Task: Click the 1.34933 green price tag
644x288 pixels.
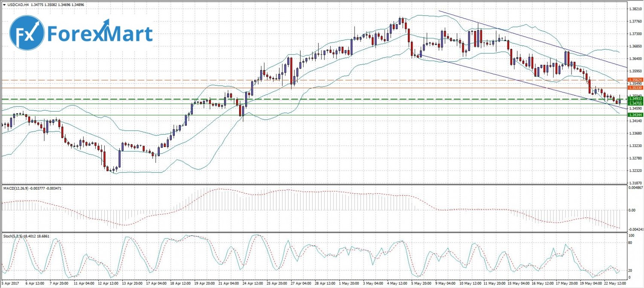Action: (x=635, y=99)
